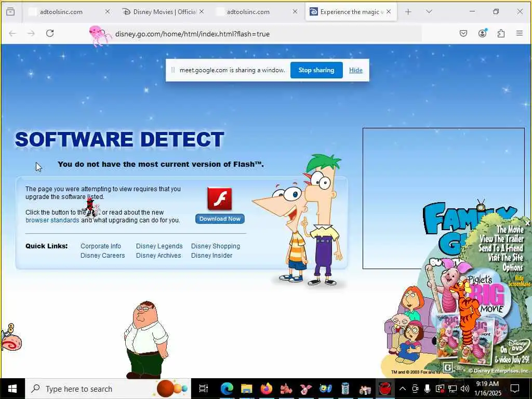Select The Movie in Piglet menu

[510, 229]
